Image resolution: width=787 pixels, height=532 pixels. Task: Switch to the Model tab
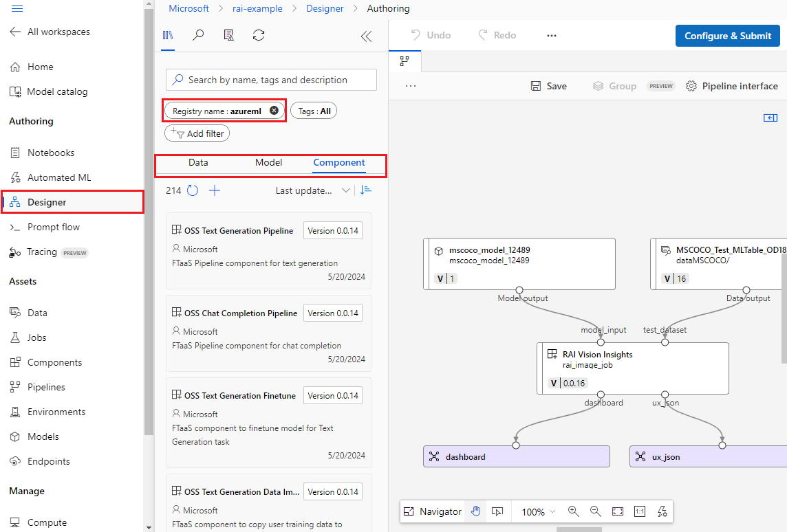[x=268, y=163]
